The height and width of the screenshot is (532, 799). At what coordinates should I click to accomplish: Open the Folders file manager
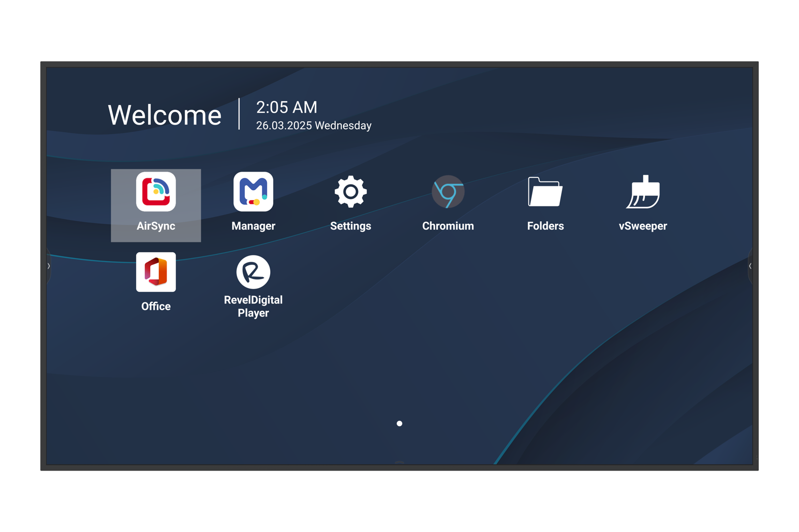click(545, 191)
